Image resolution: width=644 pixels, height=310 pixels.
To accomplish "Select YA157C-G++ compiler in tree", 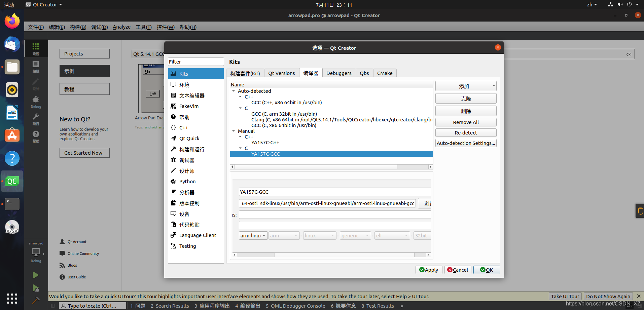I will pos(265,143).
